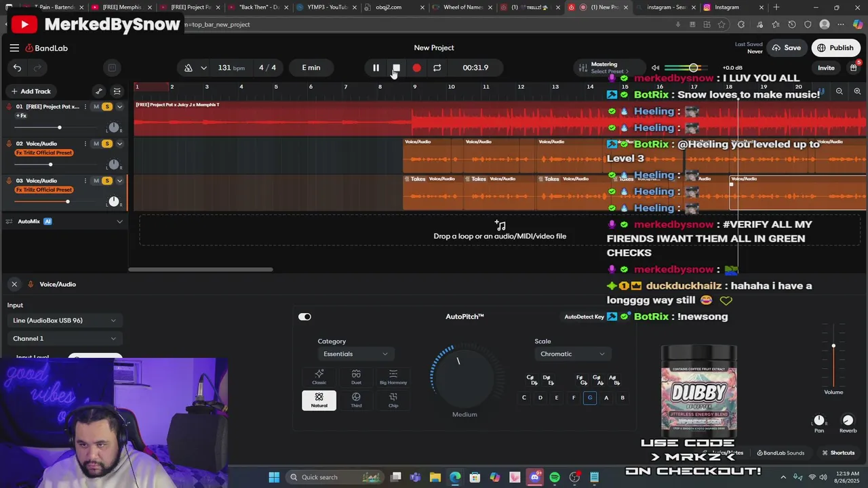This screenshot has height=488, width=868.
Task: Expand track 02 chevron
Action: tap(119, 144)
